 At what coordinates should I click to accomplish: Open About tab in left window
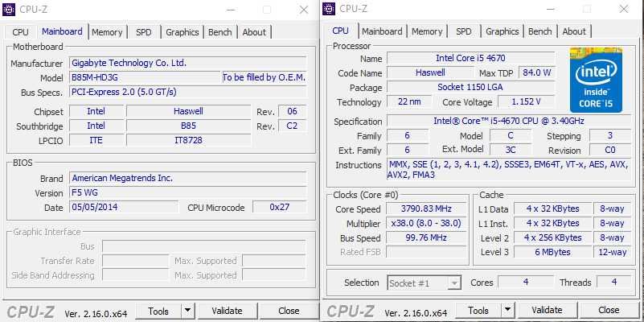pyautogui.click(x=254, y=32)
